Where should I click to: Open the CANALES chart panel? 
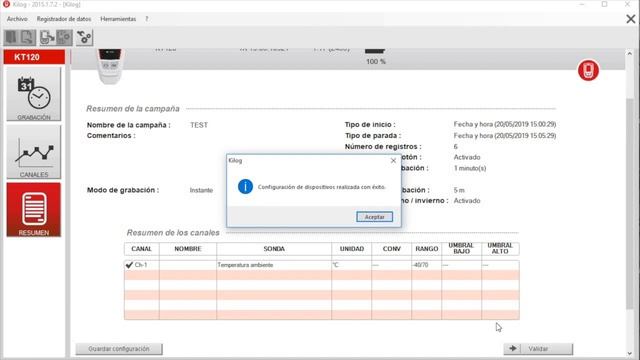click(x=33, y=152)
